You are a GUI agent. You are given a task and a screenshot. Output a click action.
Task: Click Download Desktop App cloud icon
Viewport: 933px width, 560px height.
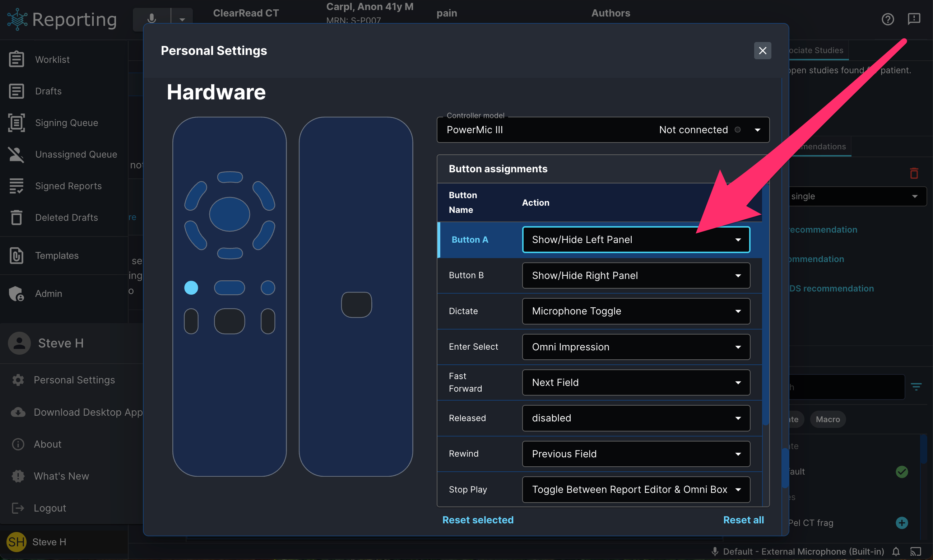pos(18,412)
